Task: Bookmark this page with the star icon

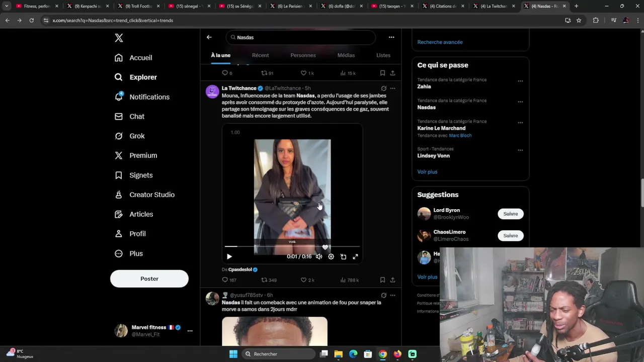Action: [579, 20]
